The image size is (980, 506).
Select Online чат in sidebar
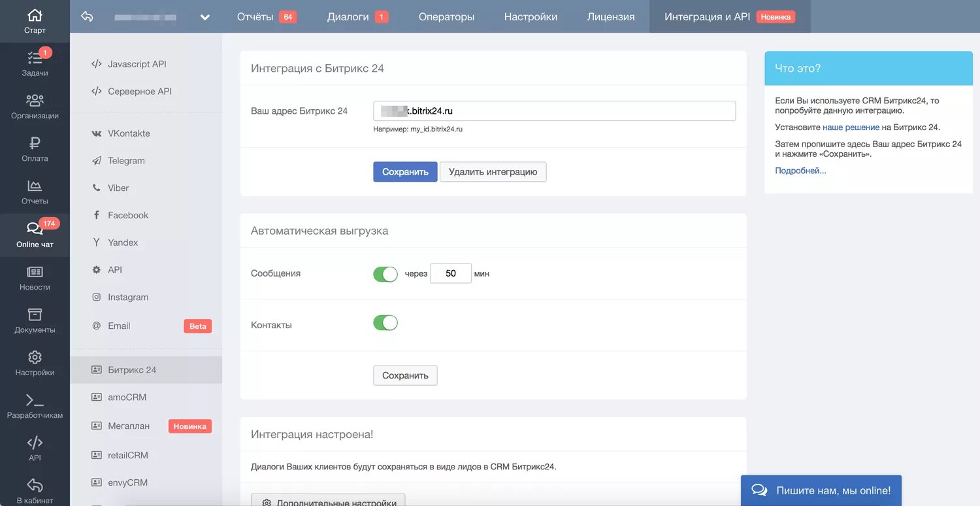35,235
